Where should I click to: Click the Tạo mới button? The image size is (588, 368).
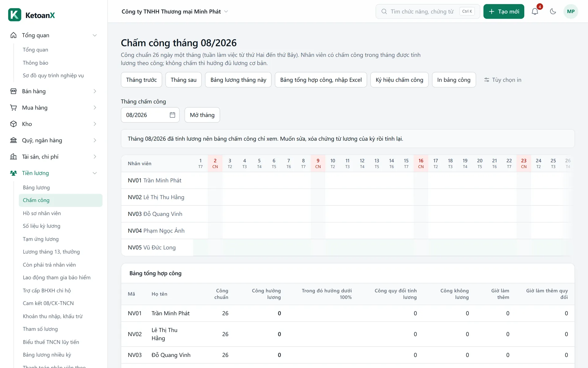click(x=504, y=12)
